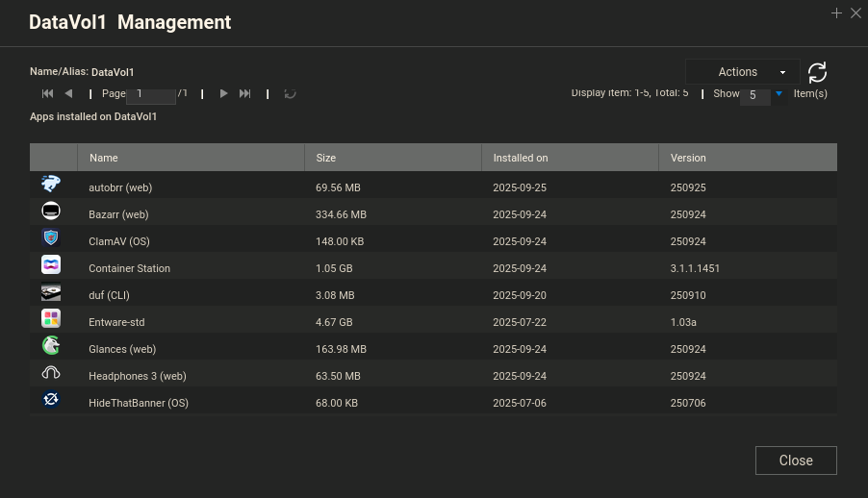Click the page number input field
Screen dimensions: 868x498
151,94
